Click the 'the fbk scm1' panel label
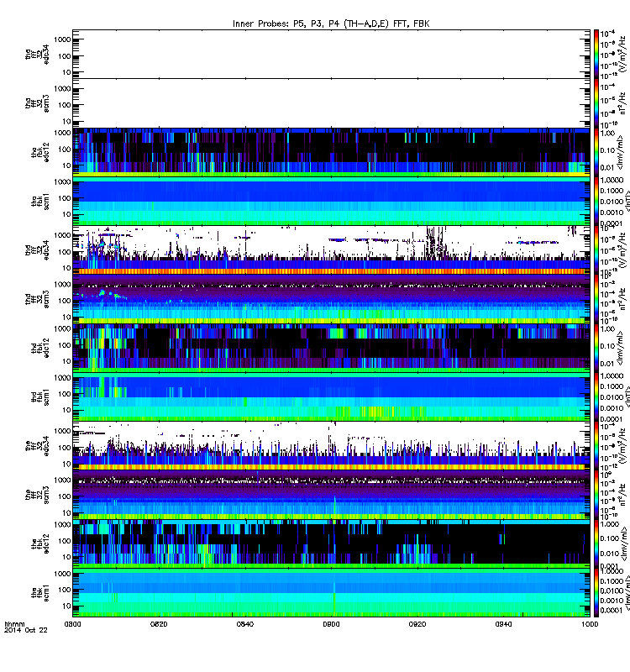 coord(40,593)
